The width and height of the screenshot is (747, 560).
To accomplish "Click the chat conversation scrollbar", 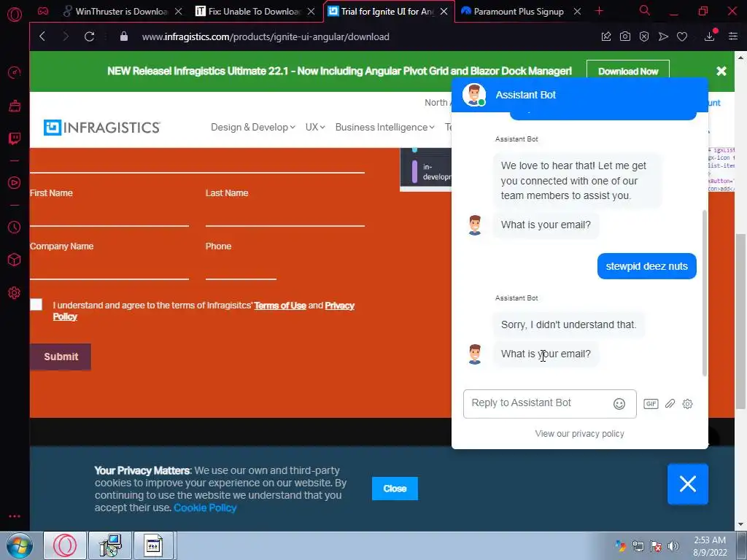I will 705,293.
